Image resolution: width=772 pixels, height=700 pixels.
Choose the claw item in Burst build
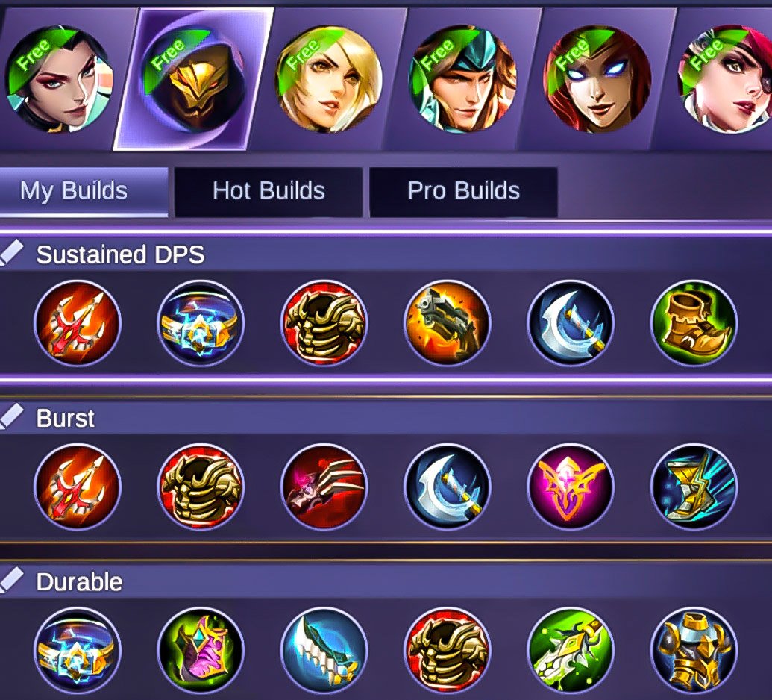324,487
